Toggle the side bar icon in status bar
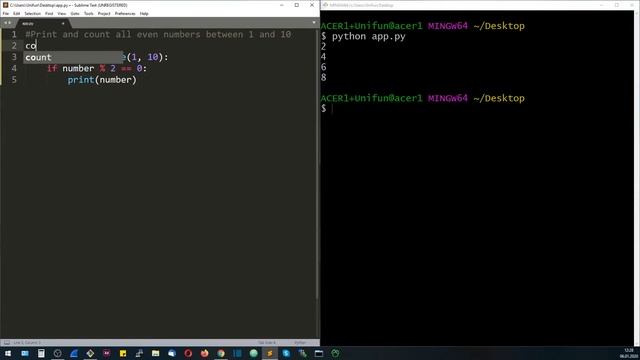640x360 pixels. point(7,342)
